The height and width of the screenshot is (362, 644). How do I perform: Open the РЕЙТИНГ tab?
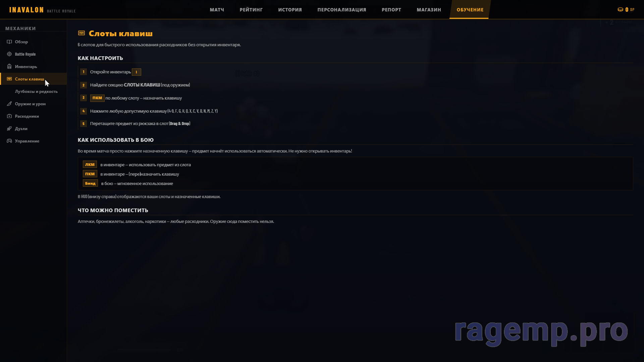(251, 10)
